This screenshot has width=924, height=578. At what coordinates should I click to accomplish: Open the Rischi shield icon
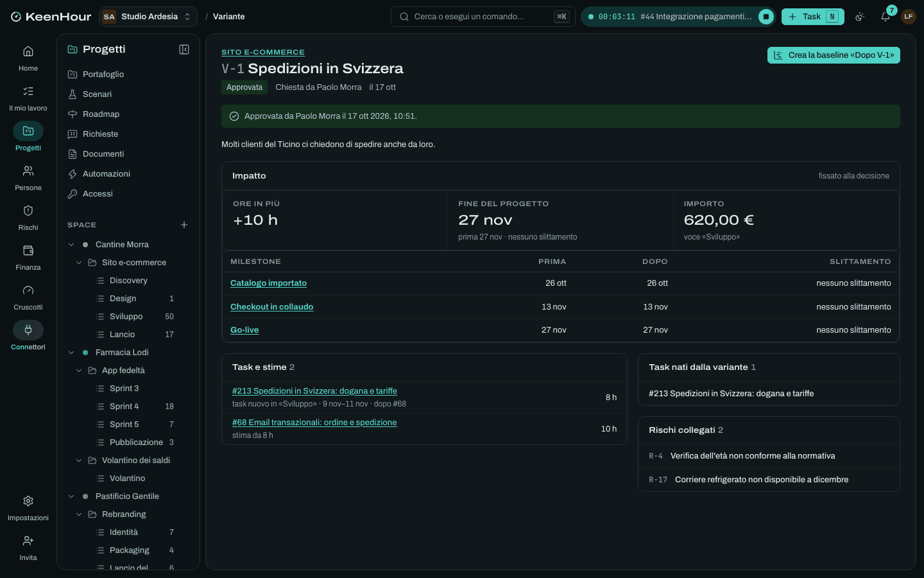(x=28, y=218)
